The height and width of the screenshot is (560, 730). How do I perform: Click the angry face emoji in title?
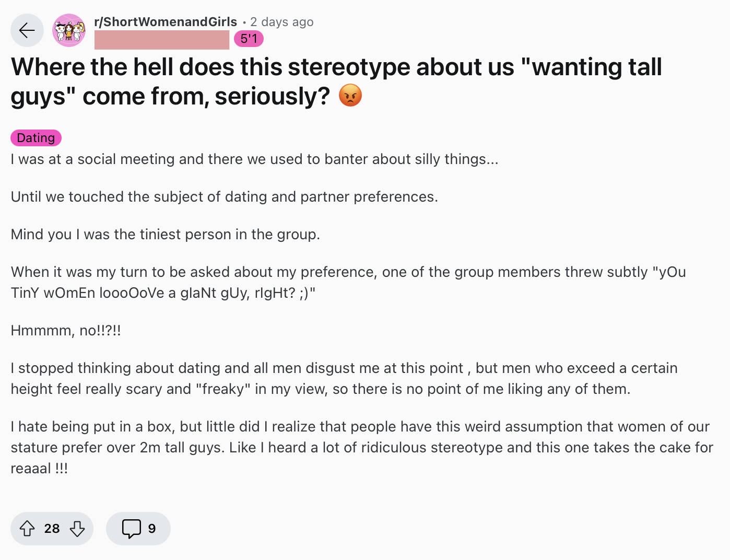pyautogui.click(x=350, y=96)
